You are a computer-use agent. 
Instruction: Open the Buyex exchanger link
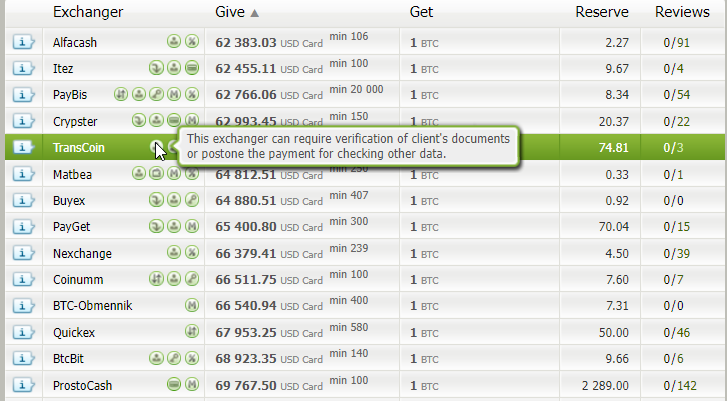click(x=69, y=201)
